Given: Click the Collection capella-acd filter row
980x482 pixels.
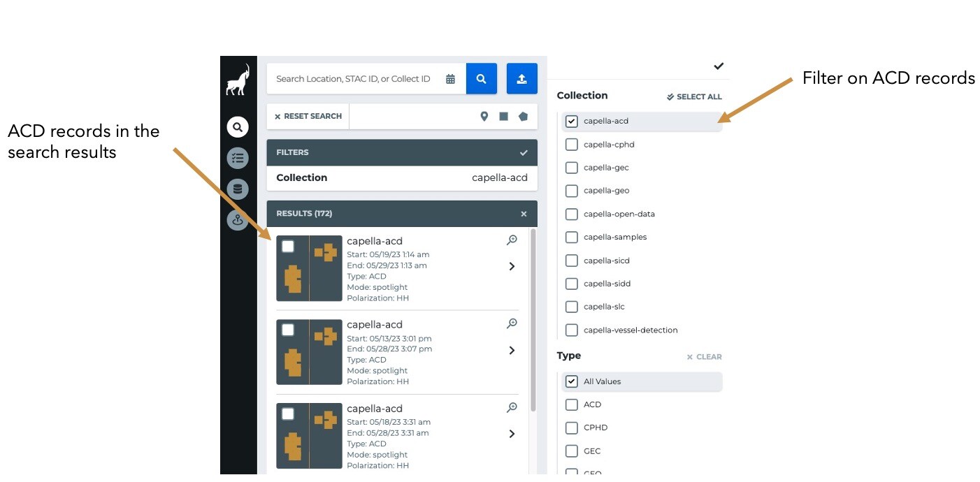Looking at the screenshot, I should pos(402,178).
